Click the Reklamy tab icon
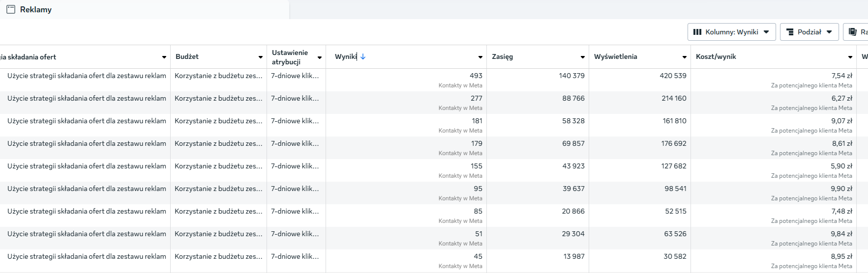The image size is (868, 273). coord(11,9)
